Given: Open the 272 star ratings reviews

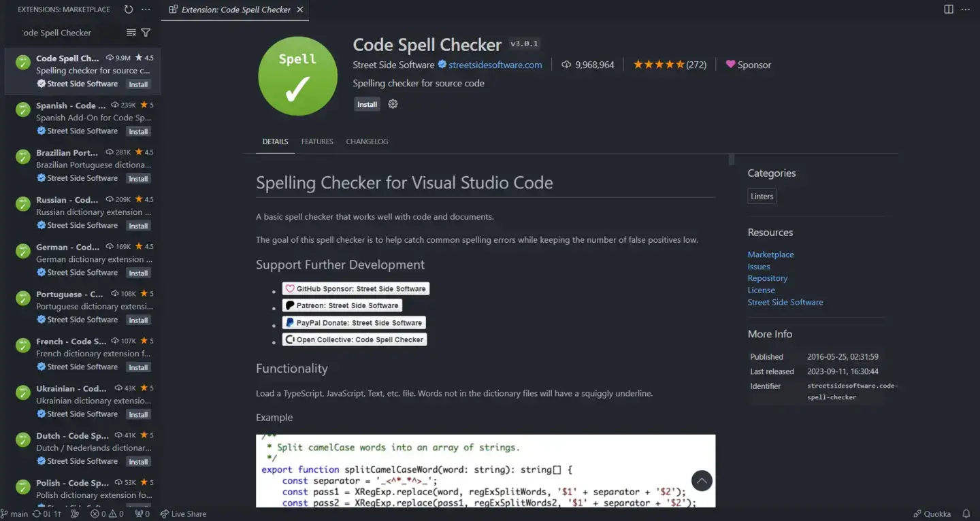Looking at the screenshot, I should pyautogui.click(x=670, y=65).
